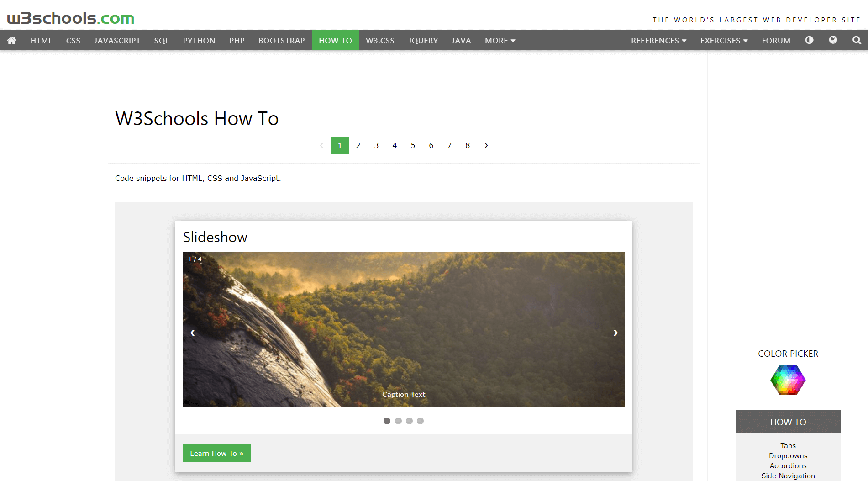
Task: Expand the REFERENCES dropdown
Action: (658, 40)
